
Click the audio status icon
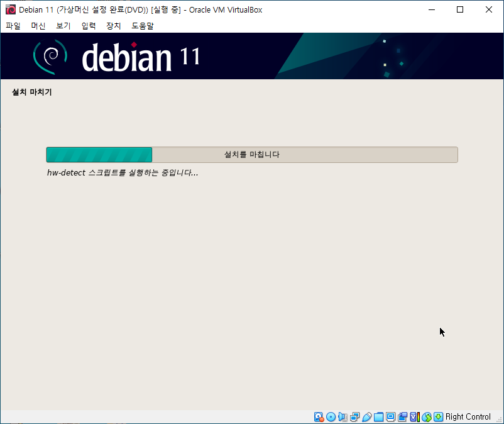[x=342, y=417]
